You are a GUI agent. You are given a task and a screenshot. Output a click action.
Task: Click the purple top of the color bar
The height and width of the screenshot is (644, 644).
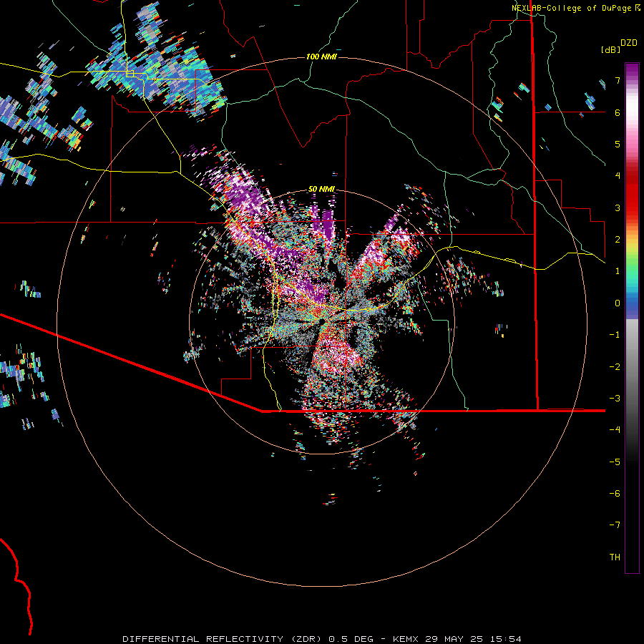[632, 71]
